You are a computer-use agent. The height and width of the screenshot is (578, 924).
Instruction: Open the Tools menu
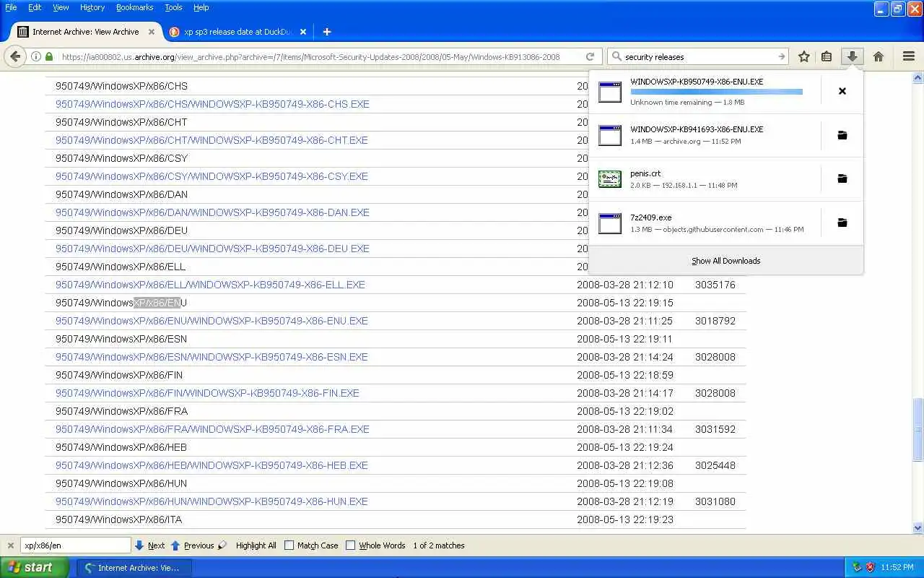coord(173,7)
